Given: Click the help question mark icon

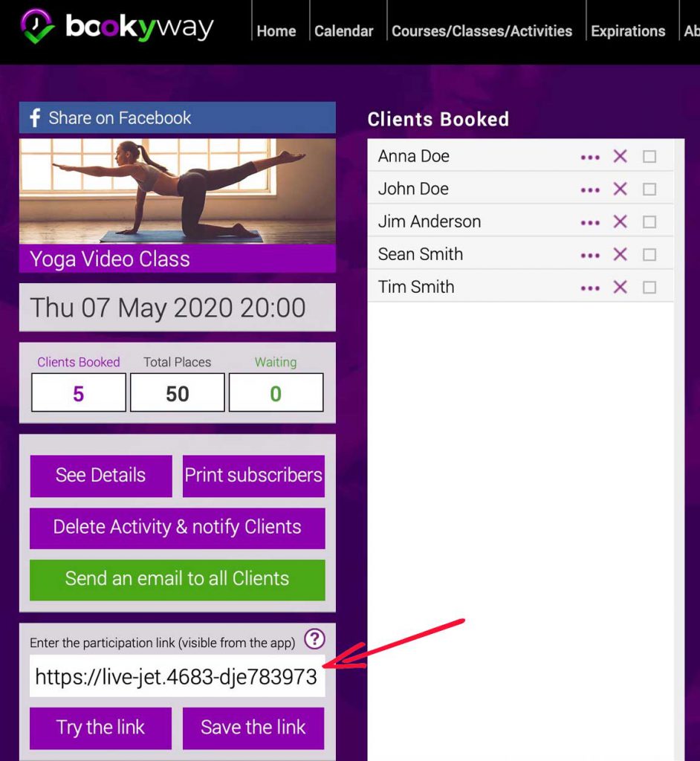Looking at the screenshot, I should click(315, 638).
